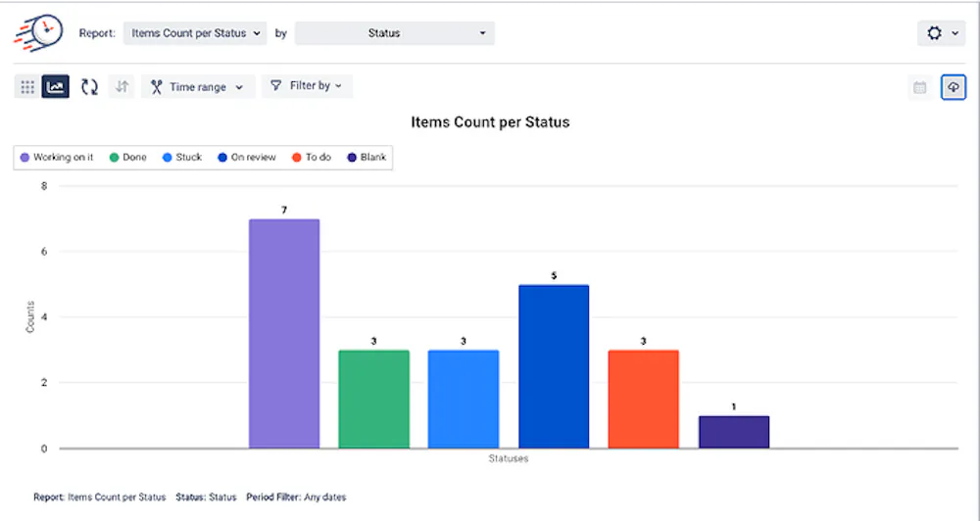Expand the Status grouping dropdown
This screenshot has height=521, width=980.
click(395, 33)
